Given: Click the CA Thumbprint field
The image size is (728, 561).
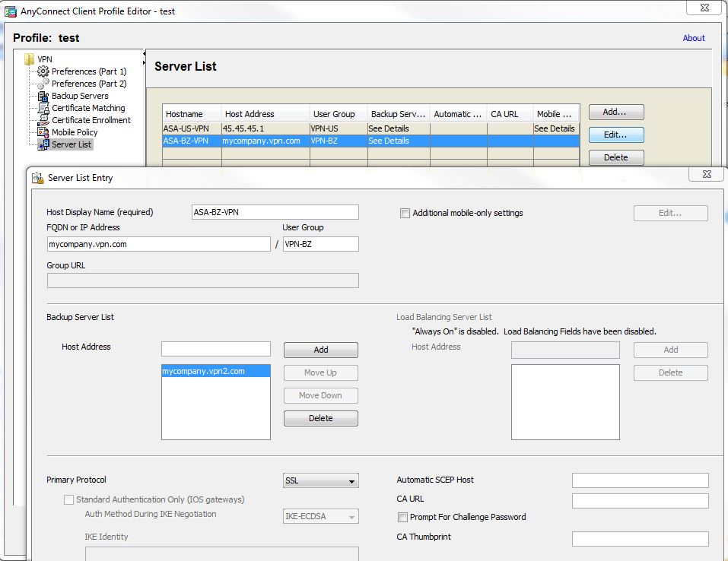Looking at the screenshot, I should (641, 539).
